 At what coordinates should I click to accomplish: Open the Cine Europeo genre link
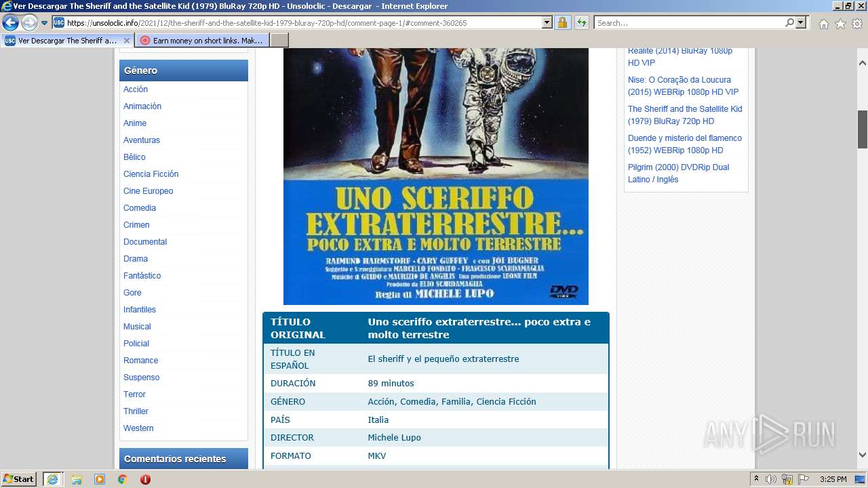[x=149, y=191]
